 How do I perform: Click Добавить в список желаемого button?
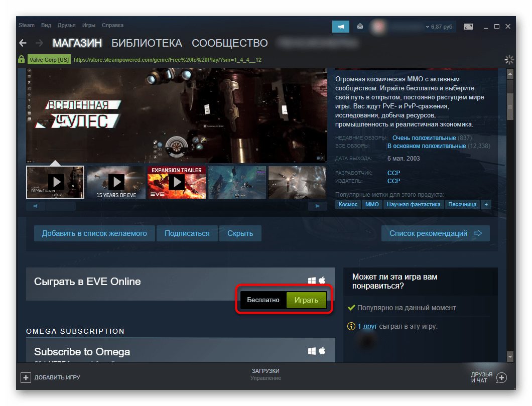pyautogui.click(x=94, y=233)
